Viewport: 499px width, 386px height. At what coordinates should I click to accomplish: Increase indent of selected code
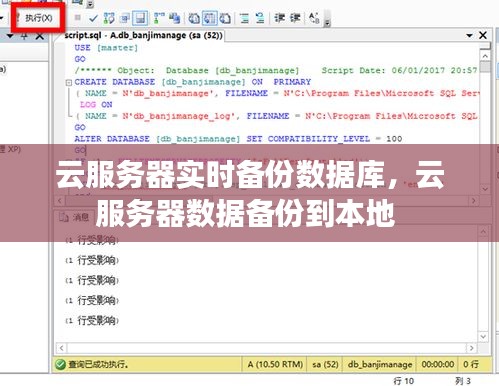(x=295, y=18)
